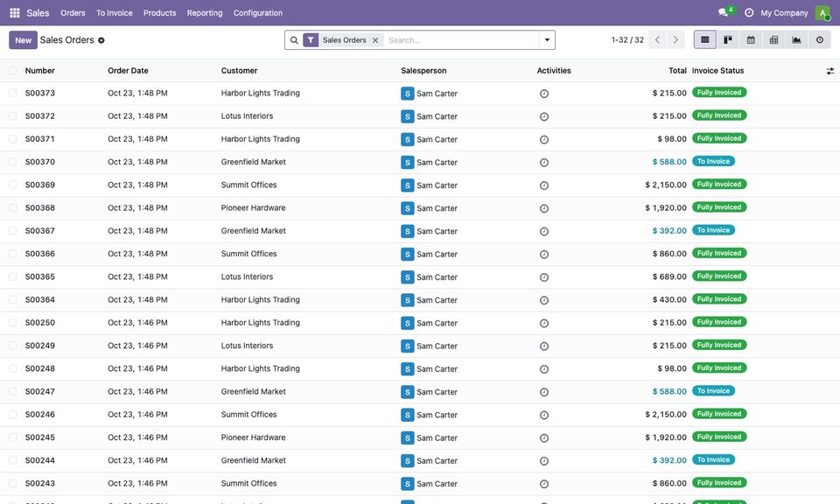Expand the search options dropdown arrow

click(547, 40)
